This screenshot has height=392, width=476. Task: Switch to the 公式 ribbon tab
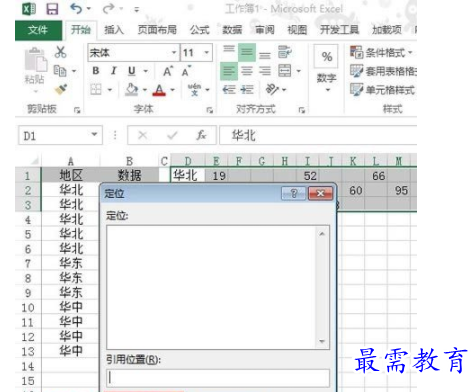pos(200,30)
